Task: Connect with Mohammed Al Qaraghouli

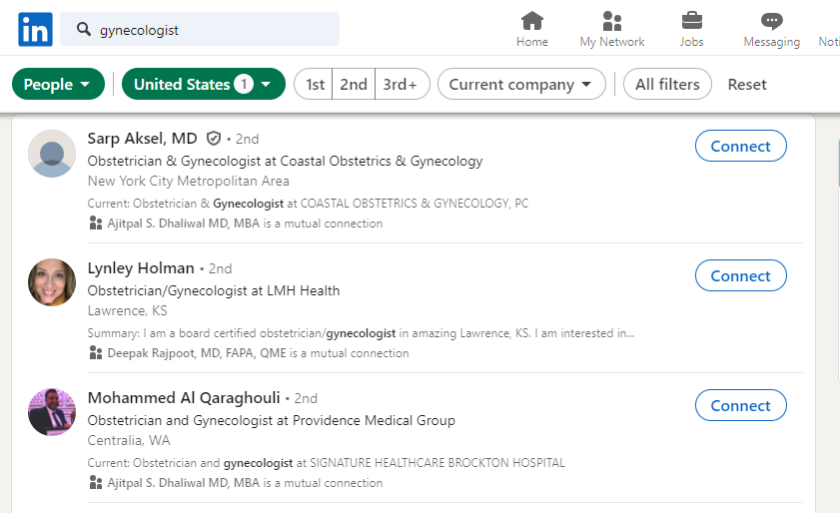Action: point(740,405)
